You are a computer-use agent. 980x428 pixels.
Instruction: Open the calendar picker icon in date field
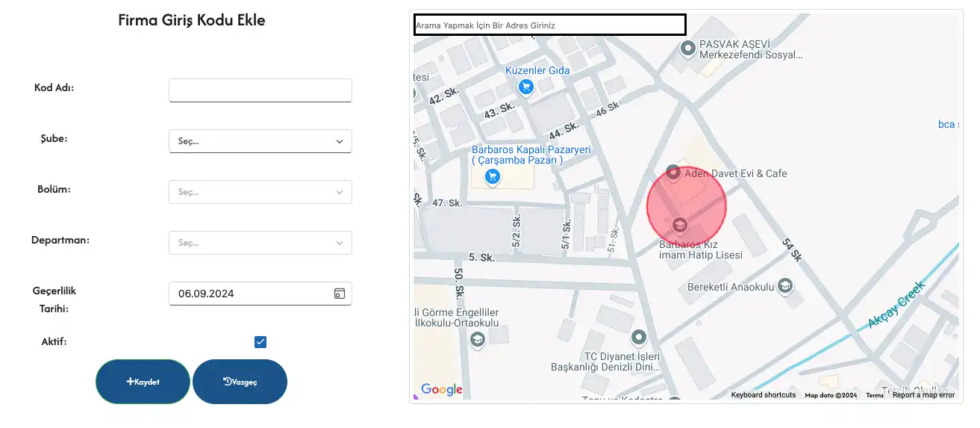pyautogui.click(x=339, y=294)
